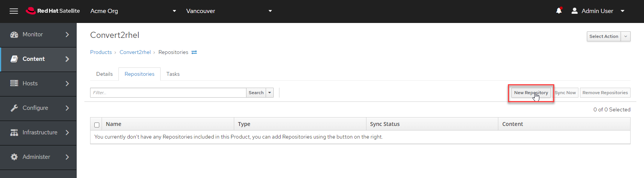The width and height of the screenshot is (644, 178).
Task: Click the Monitor dashboard icon
Action: tap(14, 34)
